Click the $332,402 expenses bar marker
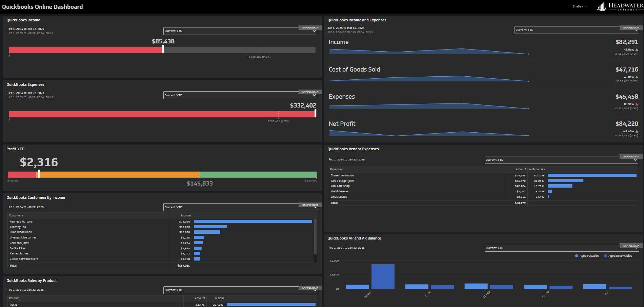644x307 pixels. click(315, 114)
